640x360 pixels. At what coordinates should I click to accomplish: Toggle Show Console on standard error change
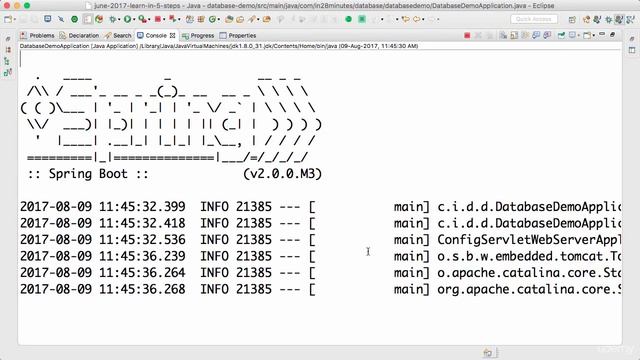547,36
